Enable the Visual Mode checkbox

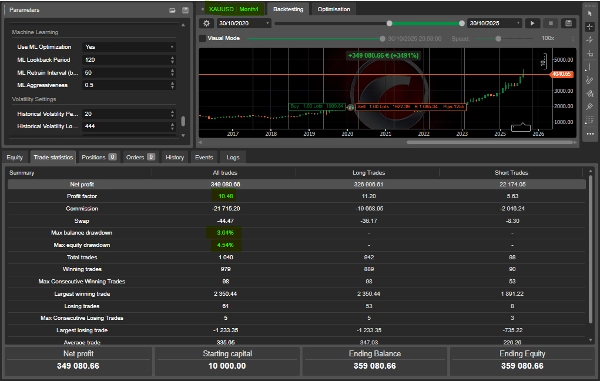(202, 38)
